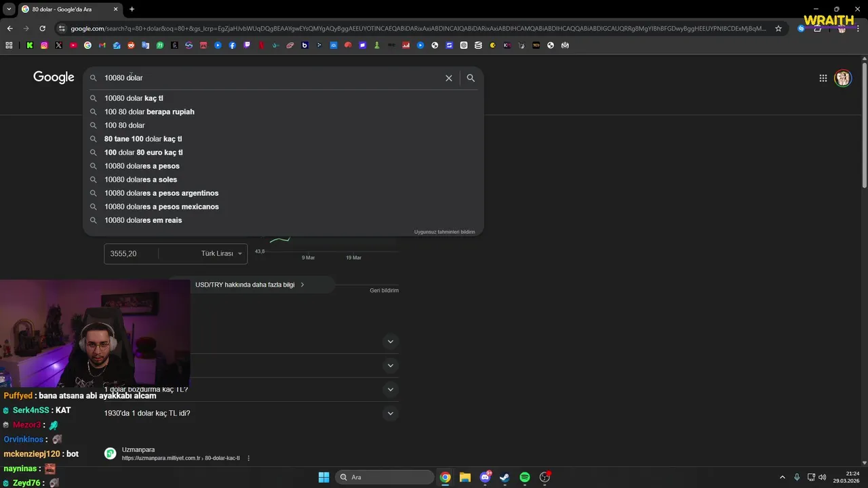Close the '80 dolar' tab
This screenshot has width=868, height=488.
(115, 9)
